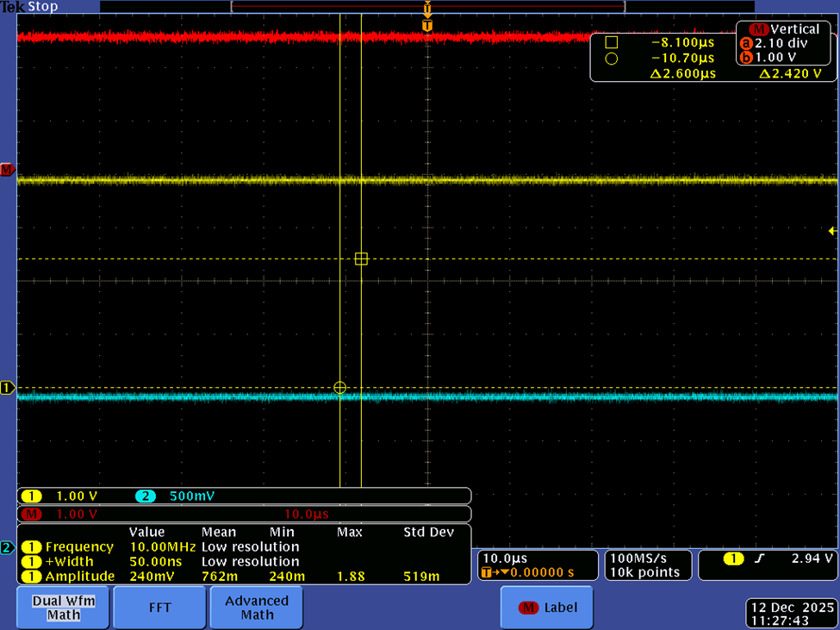Click the Amplitude value 240mV
Image resolution: width=840 pixels, height=630 pixels.
(152, 577)
